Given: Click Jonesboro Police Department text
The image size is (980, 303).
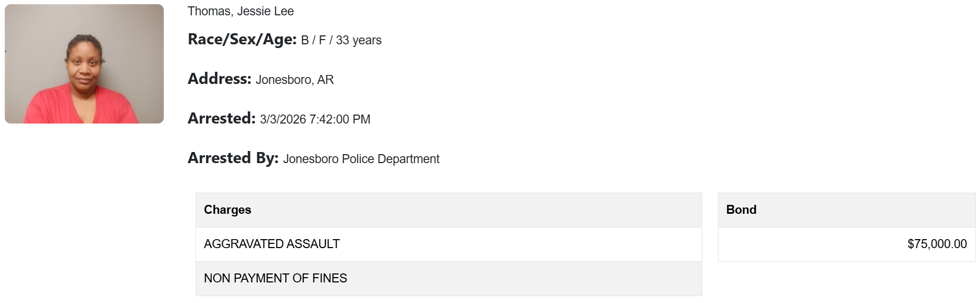Looking at the screenshot, I should click(361, 159).
